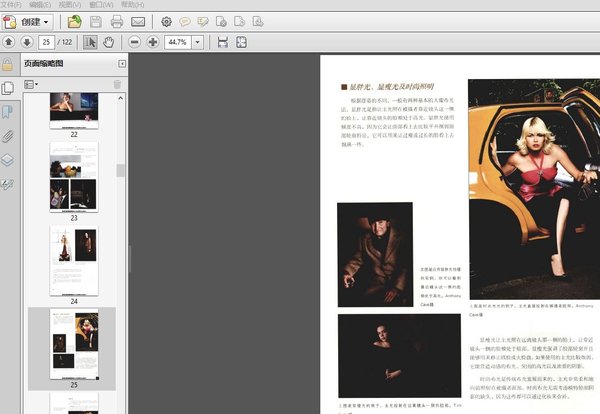Print the document with printer icon

[x=117, y=21]
